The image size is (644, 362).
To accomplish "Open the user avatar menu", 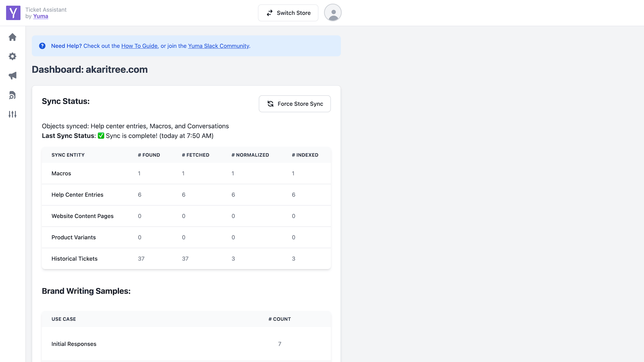I will (x=333, y=12).
